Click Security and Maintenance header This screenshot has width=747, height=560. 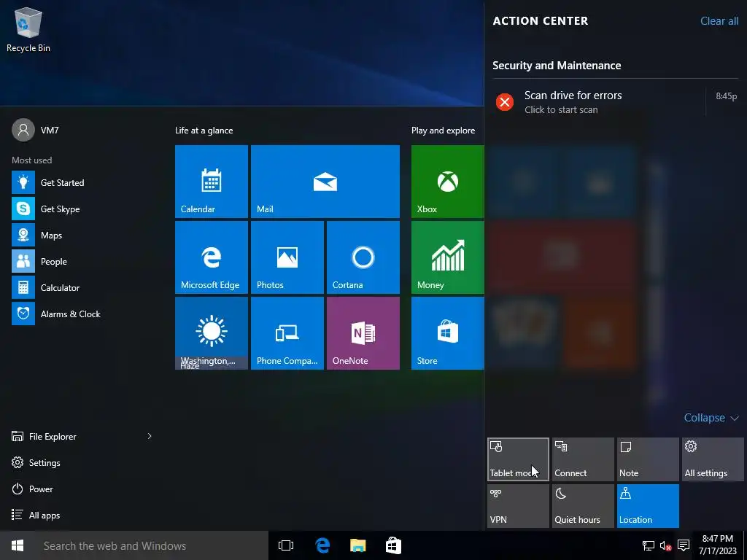[x=557, y=65]
